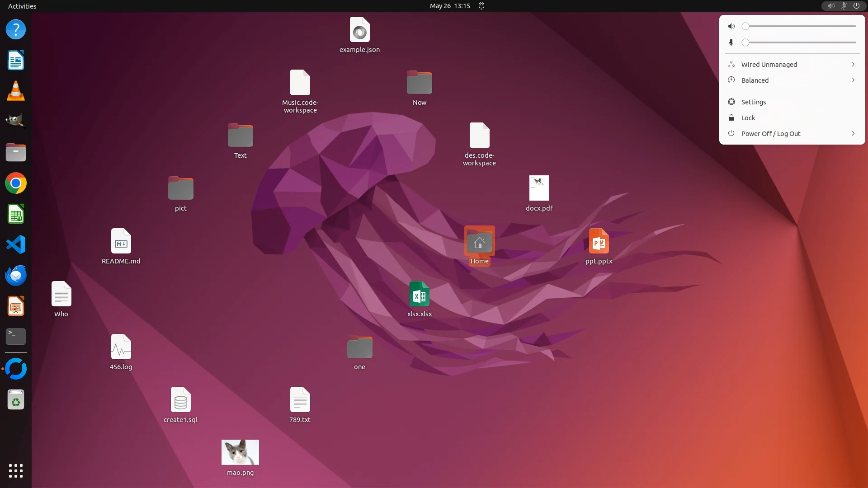Expand Wired Unmanaged network submenu

(x=792, y=65)
